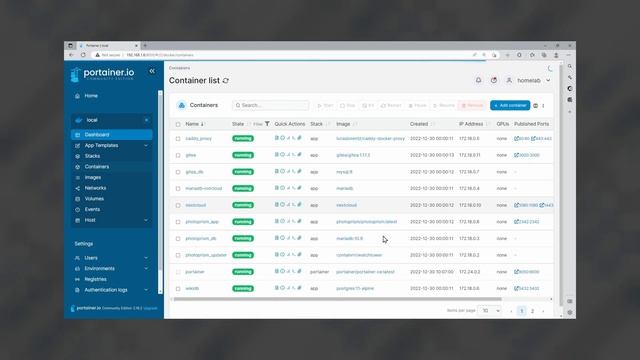Click attach paperclip icon for photoprism_app container
This screenshot has width=640, height=360.
point(299,221)
